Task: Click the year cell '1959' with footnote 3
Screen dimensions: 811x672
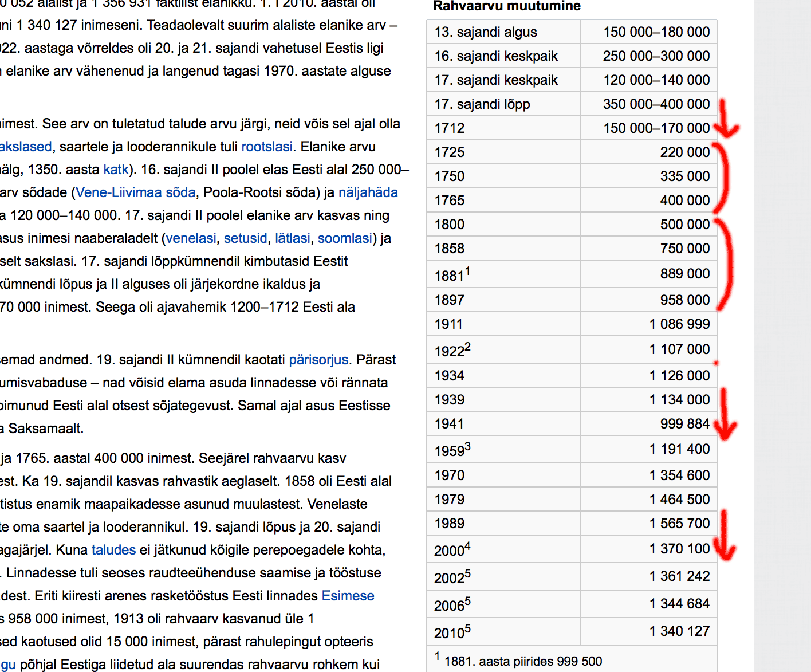Action: 452,450
